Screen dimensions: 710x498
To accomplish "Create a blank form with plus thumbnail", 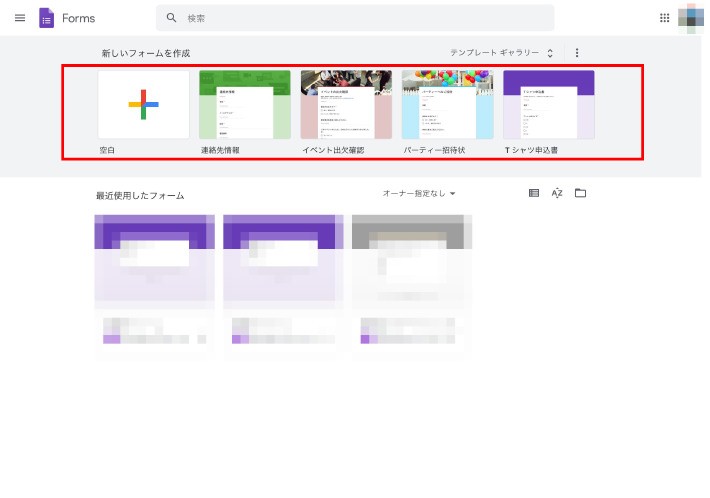I will [144, 105].
